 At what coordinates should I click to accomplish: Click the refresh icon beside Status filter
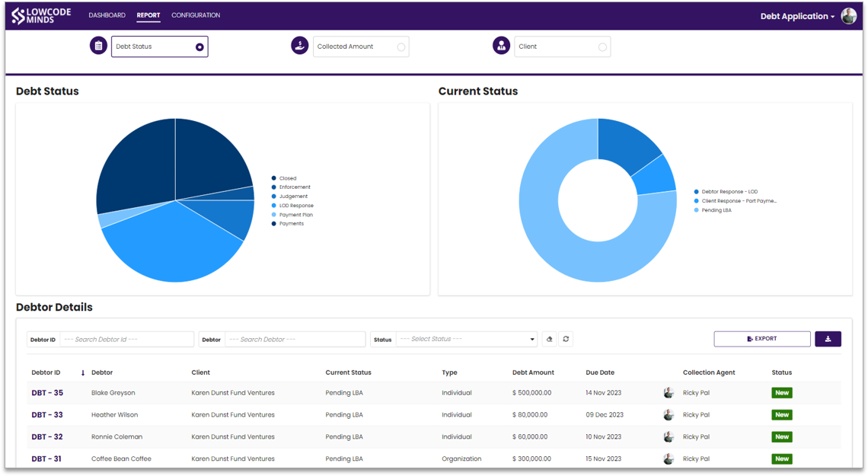(x=566, y=339)
